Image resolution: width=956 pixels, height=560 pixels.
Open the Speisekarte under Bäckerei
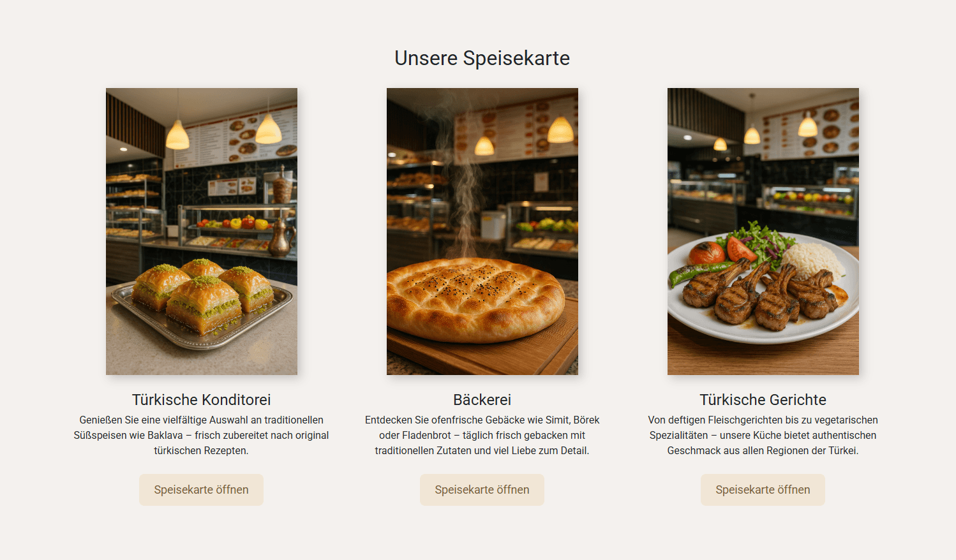(x=482, y=490)
